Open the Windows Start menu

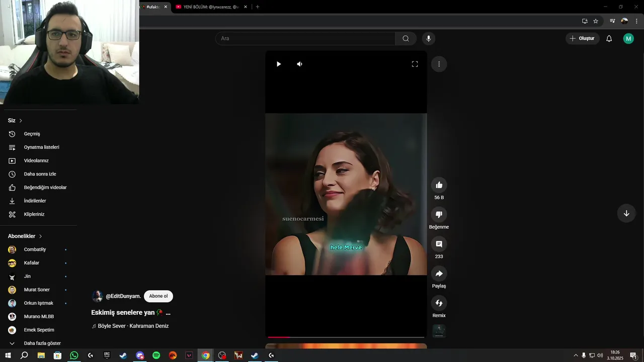(8, 355)
